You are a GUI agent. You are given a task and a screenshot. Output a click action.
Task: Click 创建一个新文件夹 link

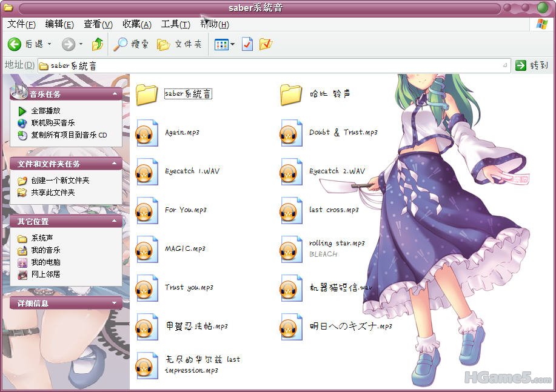click(x=60, y=181)
